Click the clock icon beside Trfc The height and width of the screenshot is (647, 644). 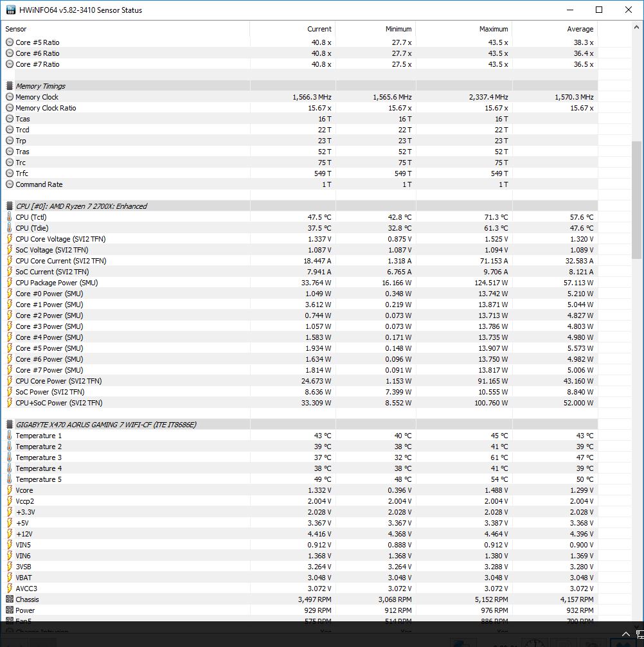click(x=10, y=173)
